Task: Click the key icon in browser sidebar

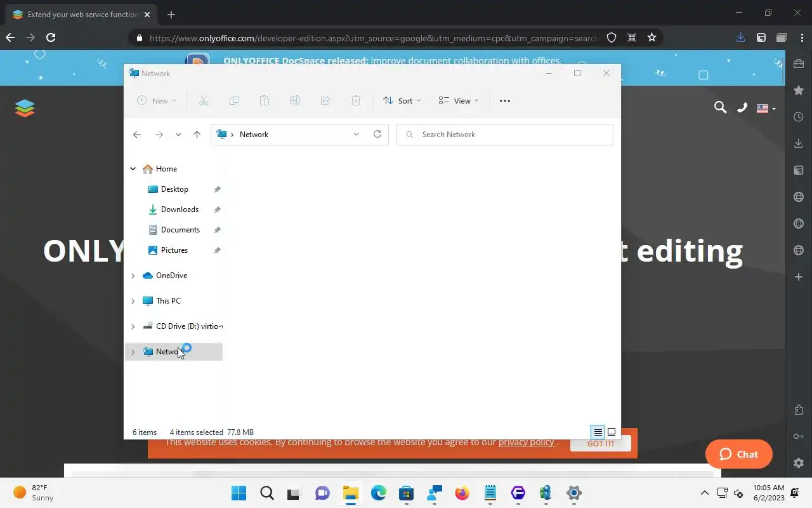Action: (799, 436)
